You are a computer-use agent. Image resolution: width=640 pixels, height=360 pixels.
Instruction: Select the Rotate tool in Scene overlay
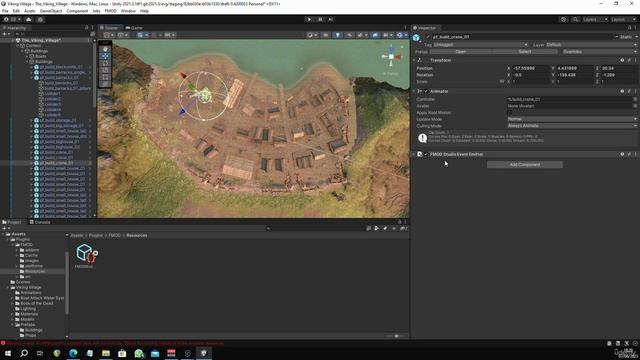click(105, 63)
